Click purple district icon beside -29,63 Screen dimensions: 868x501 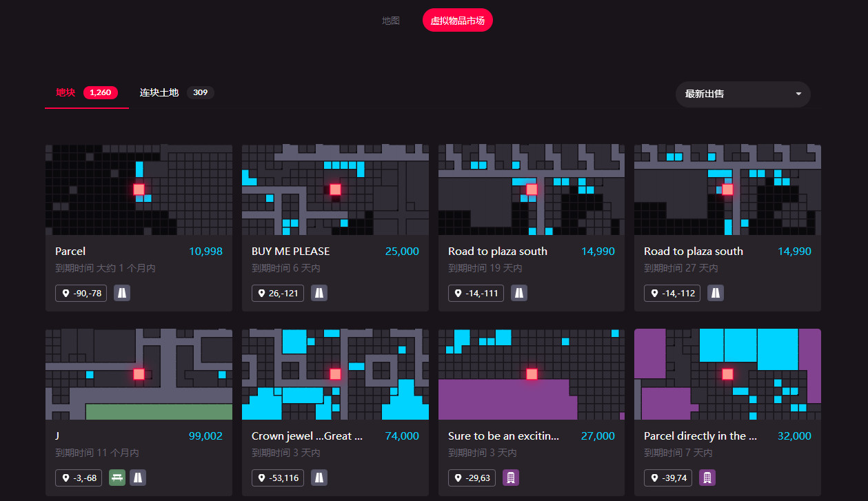[510, 478]
